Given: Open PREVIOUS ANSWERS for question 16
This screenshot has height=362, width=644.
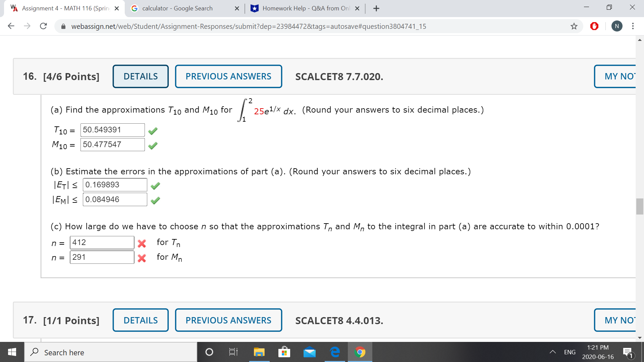Looking at the screenshot, I should point(228,76).
